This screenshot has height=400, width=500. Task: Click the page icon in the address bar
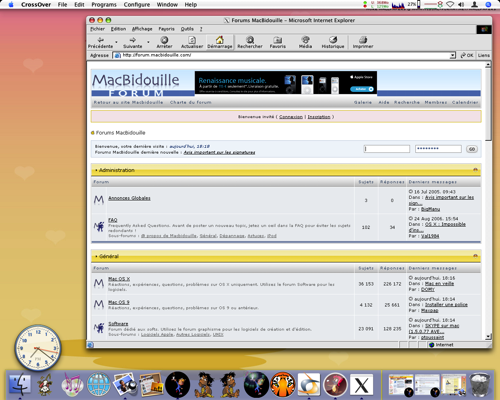[117, 55]
